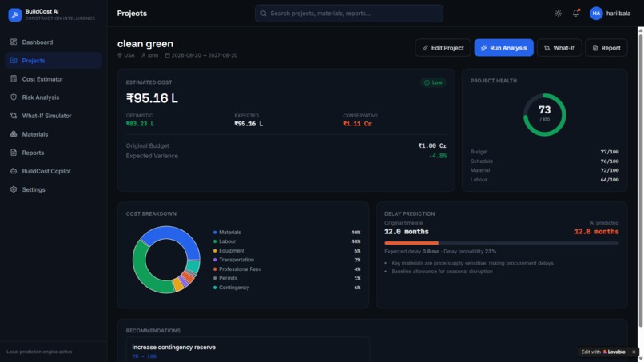Click the conservative ₹1.11 Cr value
The width and height of the screenshot is (644, 362).
(357, 124)
